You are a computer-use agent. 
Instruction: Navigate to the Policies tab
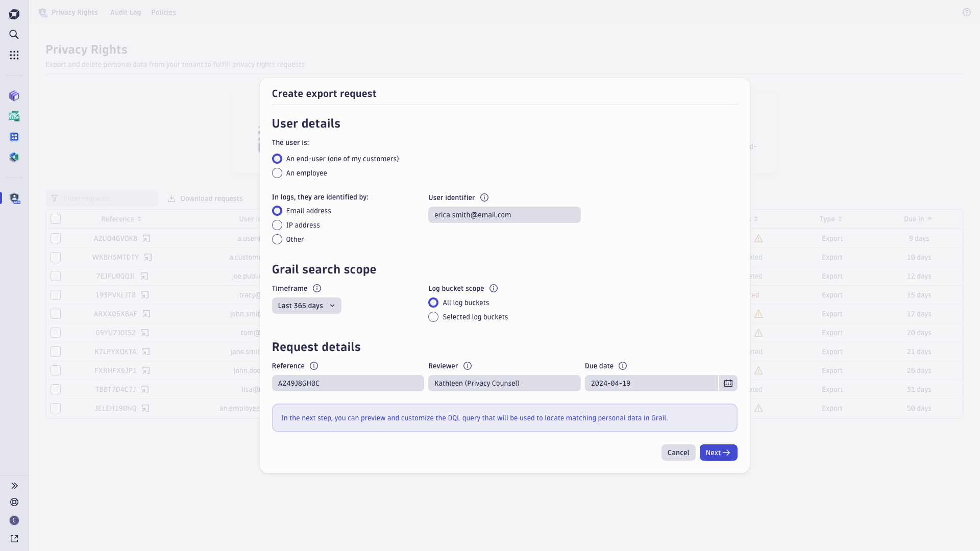point(163,12)
